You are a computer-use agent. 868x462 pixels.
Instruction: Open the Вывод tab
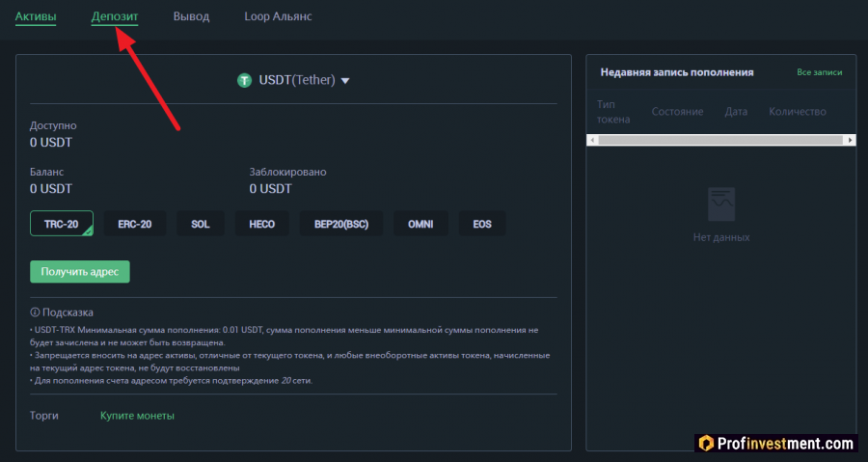(191, 16)
